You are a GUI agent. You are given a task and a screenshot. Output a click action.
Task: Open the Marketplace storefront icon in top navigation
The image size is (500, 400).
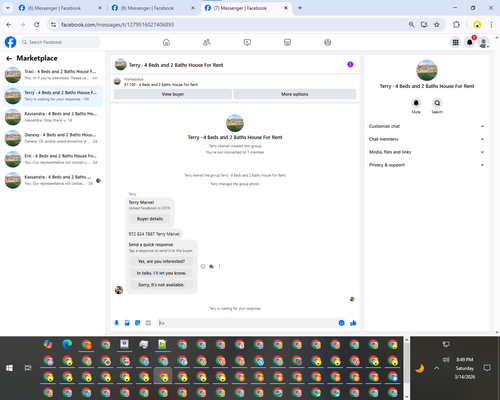tap(287, 42)
